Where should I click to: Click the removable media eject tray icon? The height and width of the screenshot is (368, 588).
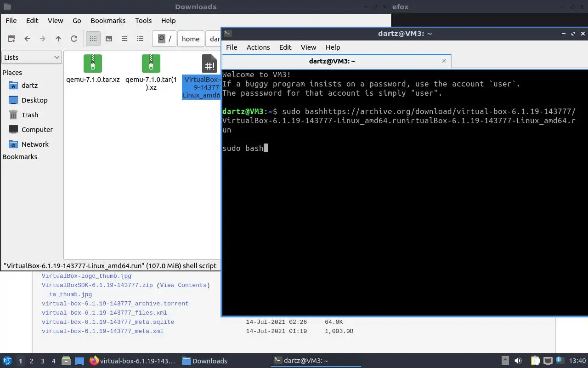(x=505, y=361)
